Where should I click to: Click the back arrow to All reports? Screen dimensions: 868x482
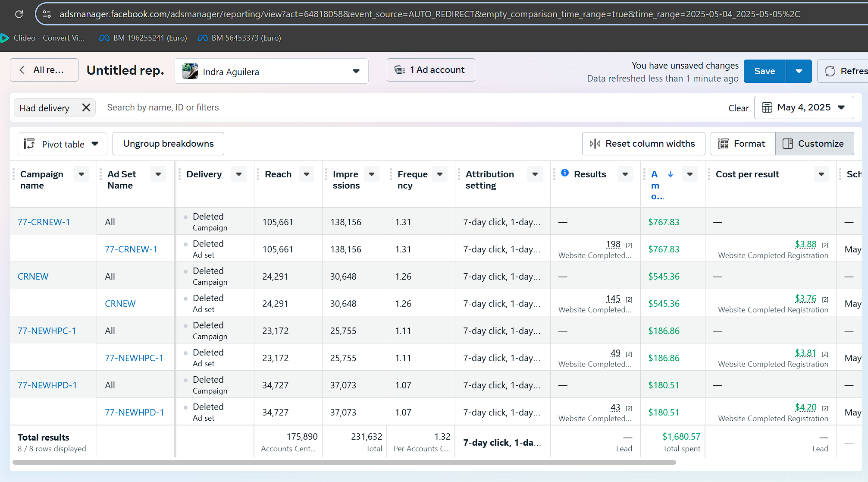[x=22, y=70]
